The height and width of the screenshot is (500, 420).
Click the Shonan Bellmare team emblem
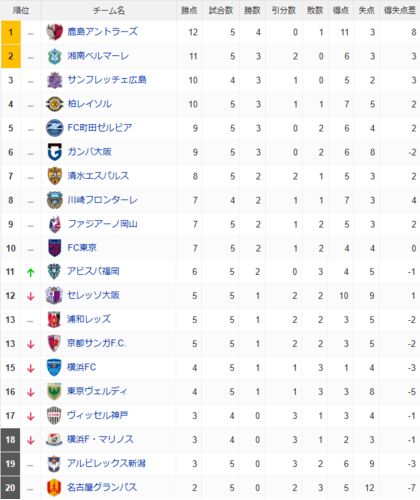click(54, 56)
